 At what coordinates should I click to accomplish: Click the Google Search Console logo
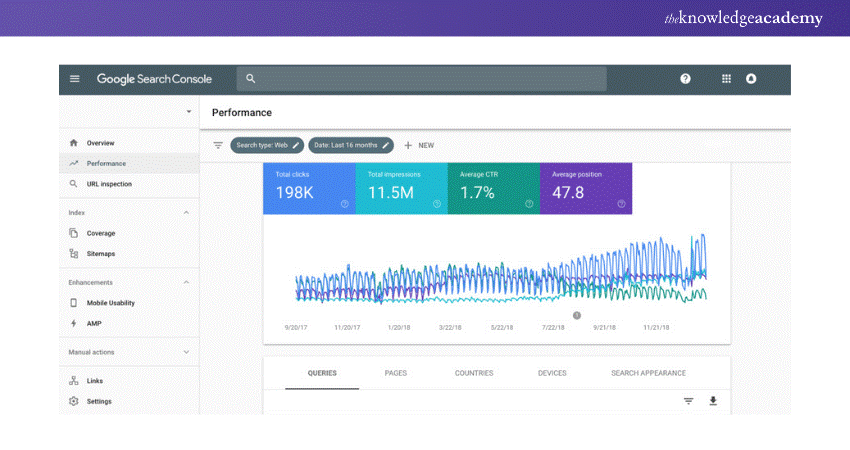154,79
